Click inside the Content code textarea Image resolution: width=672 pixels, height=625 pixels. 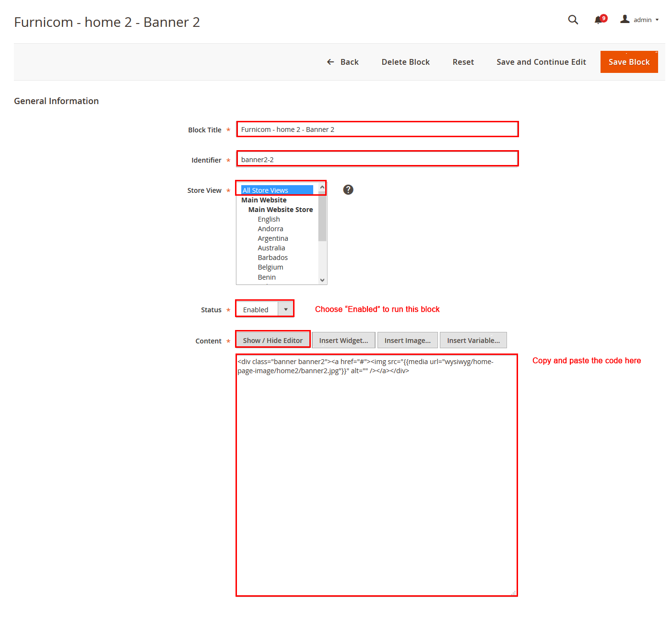pyautogui.click(x=377, y=475)
